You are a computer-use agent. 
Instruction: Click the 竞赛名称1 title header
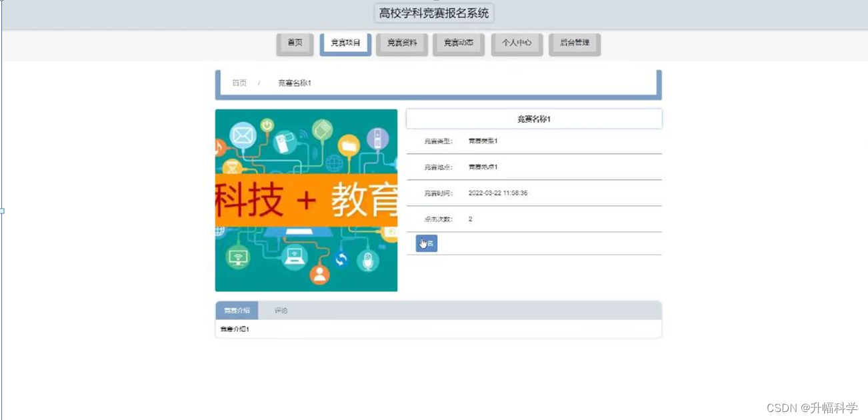[x=533, y=118]
